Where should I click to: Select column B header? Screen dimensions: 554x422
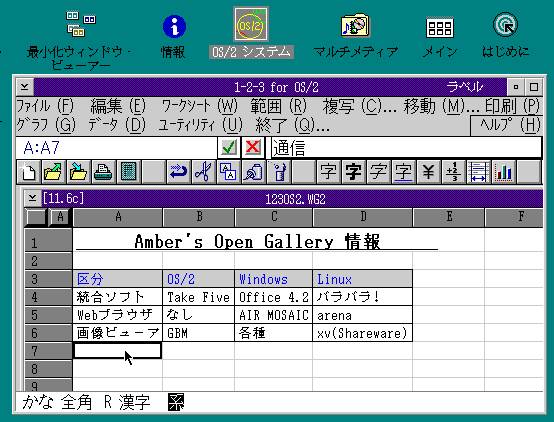(x=199, y=217)
